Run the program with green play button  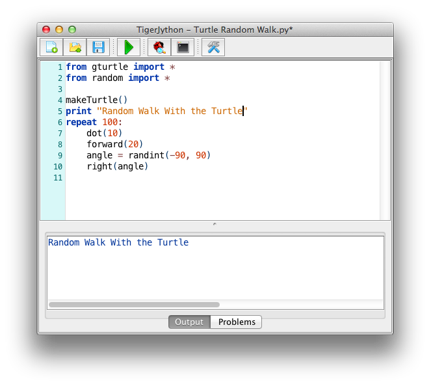click(x=128, y=47)
